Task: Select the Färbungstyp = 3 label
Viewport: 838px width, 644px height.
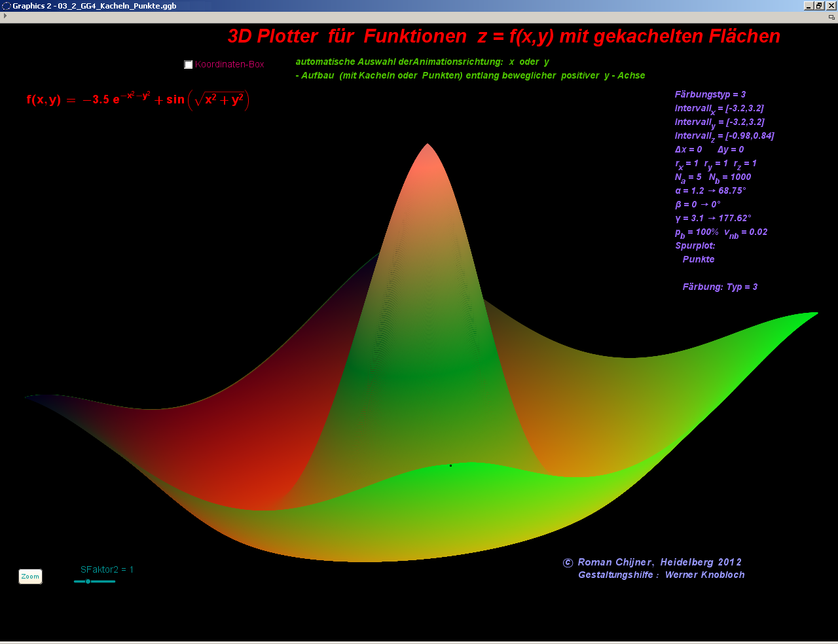Action: click(x=710, y=94)
